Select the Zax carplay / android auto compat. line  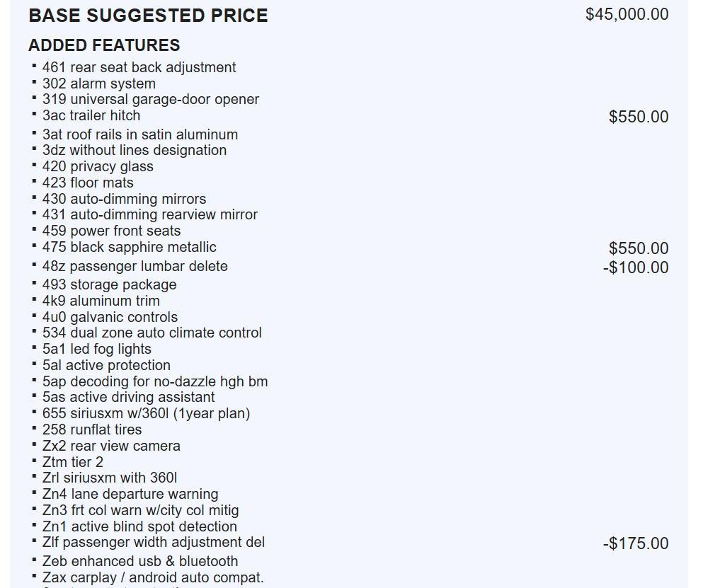coord(152,577)
